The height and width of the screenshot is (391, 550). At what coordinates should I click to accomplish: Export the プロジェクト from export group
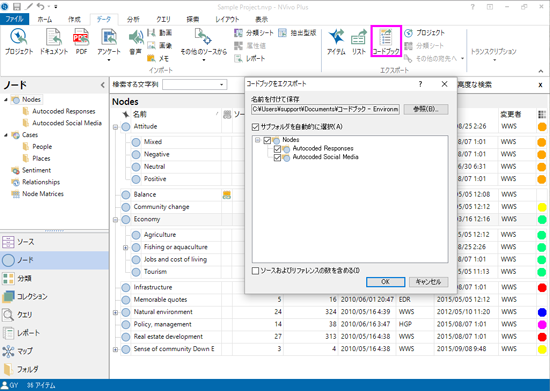coord(424,33)
